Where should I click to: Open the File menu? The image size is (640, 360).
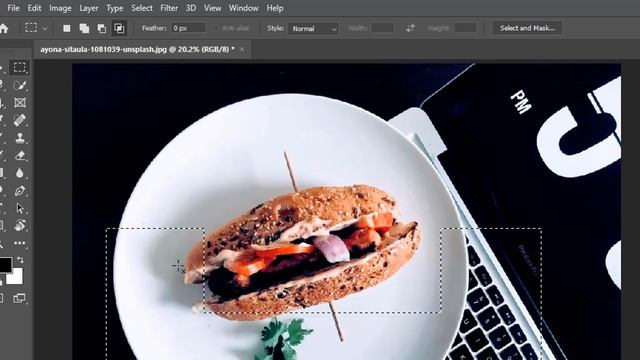click(13, 8)
